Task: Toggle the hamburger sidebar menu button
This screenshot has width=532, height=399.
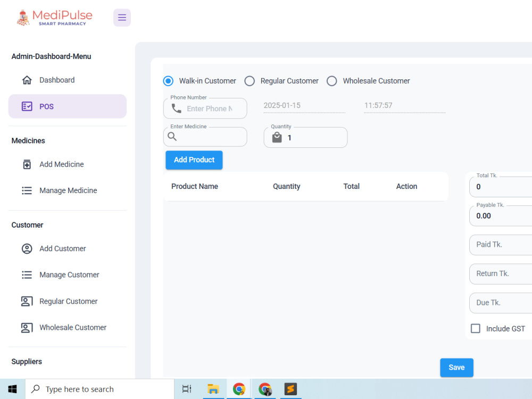Action: 122,18
